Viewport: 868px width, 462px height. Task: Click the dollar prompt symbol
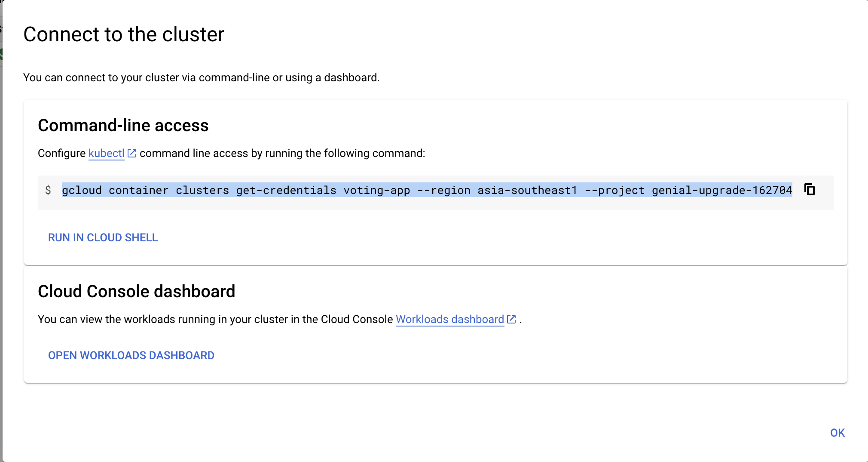(48, 190)
